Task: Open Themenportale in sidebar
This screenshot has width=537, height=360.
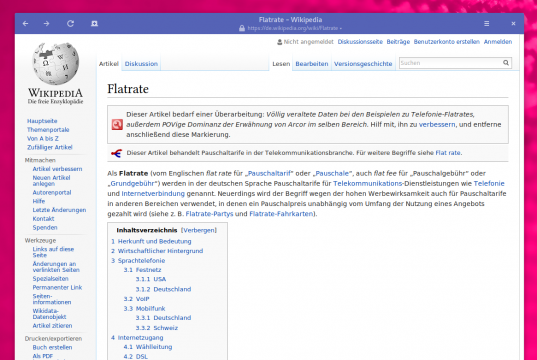Action: tap(48, 130)
